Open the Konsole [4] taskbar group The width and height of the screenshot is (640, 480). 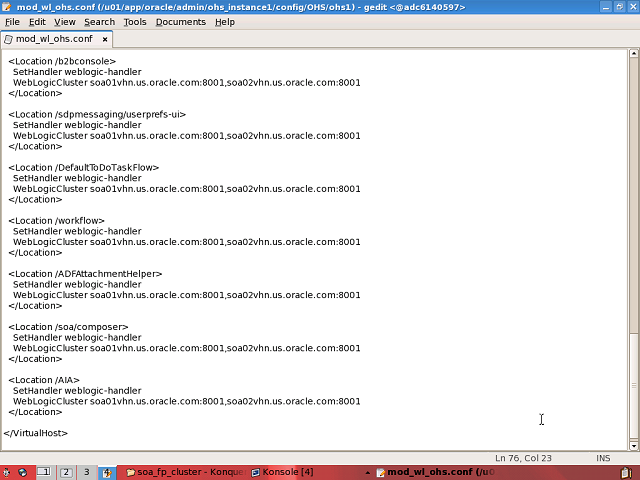point(282,472)
